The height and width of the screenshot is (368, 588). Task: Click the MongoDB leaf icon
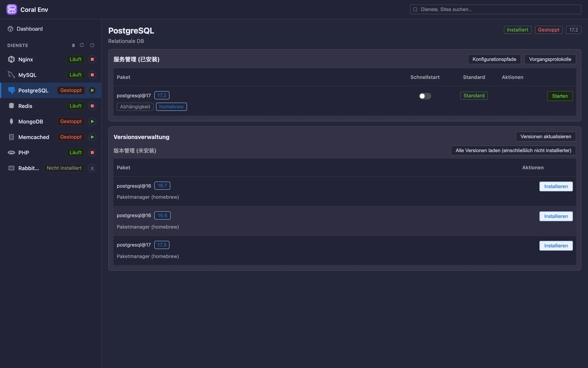11,121
